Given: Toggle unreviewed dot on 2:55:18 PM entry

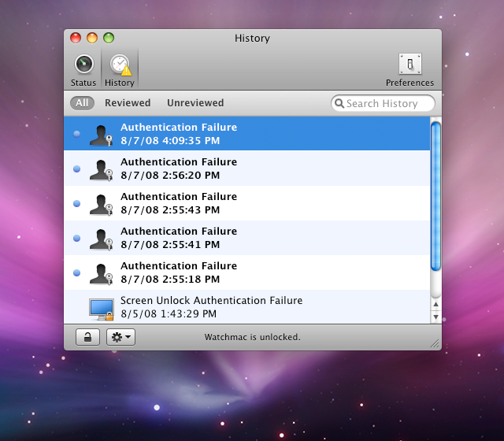Looking at the screenshot, I should coord(76,272).
